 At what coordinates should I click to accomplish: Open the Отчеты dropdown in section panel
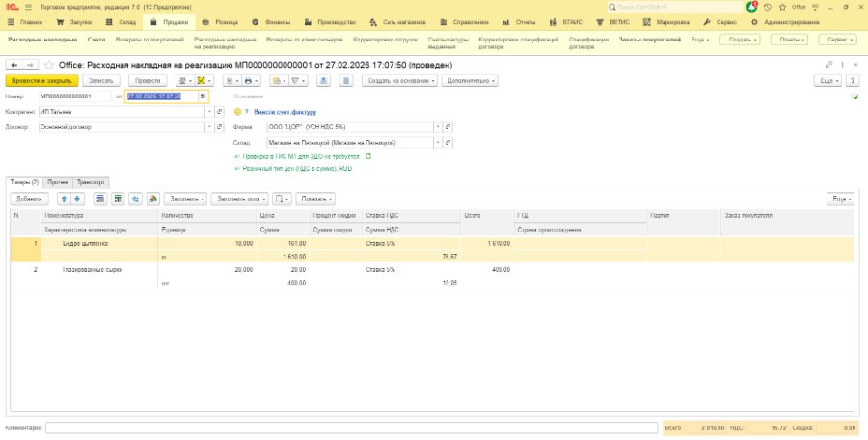[789, 40]
